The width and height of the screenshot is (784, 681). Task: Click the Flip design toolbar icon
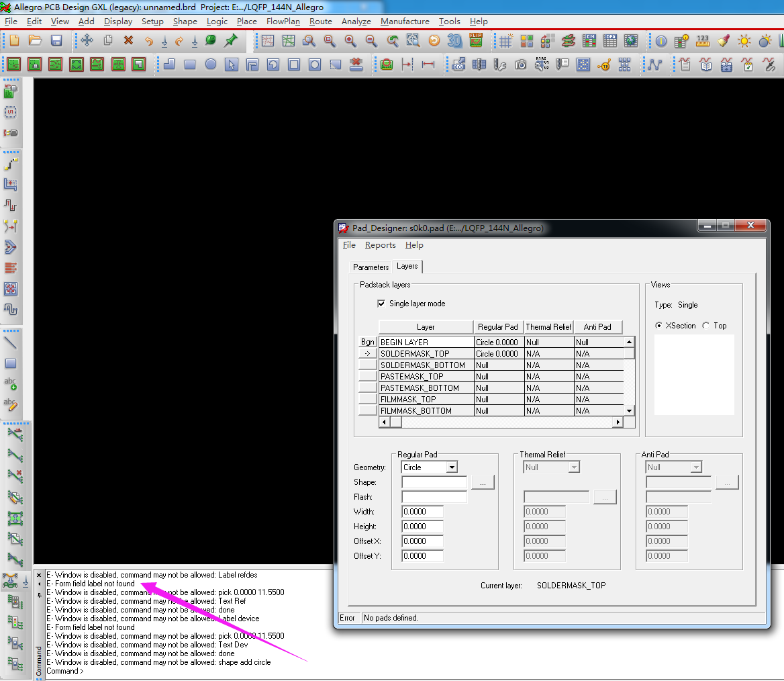(476, 41)
